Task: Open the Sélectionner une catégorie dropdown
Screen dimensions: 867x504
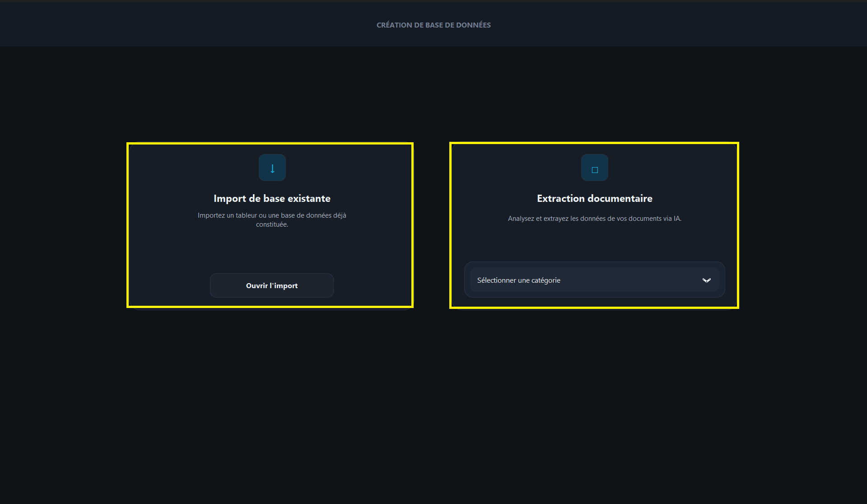Action: (x=594, y=280)
